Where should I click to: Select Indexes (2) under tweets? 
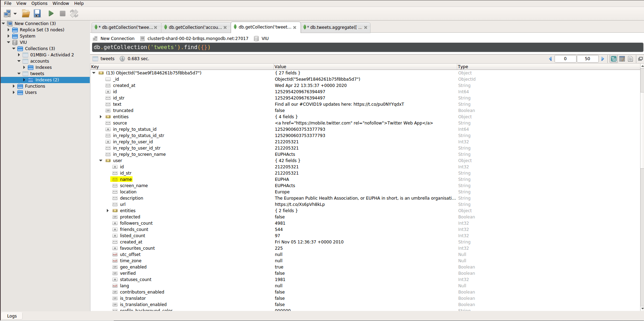(x=47, y=80)
